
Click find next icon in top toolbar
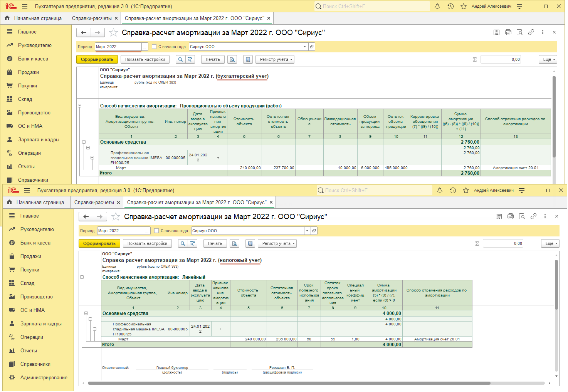[x=190, y=59]
